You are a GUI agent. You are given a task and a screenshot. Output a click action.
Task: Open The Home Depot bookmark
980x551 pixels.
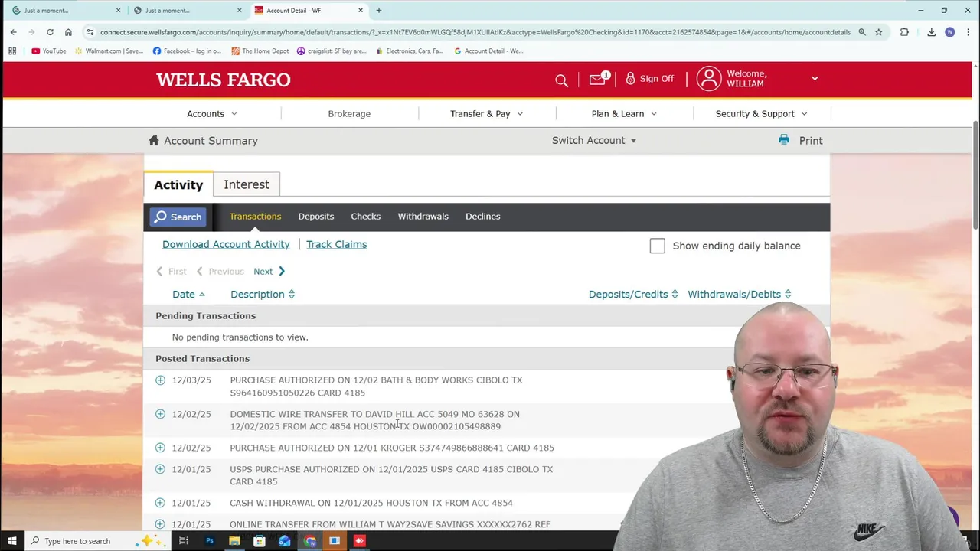point(260,51)
